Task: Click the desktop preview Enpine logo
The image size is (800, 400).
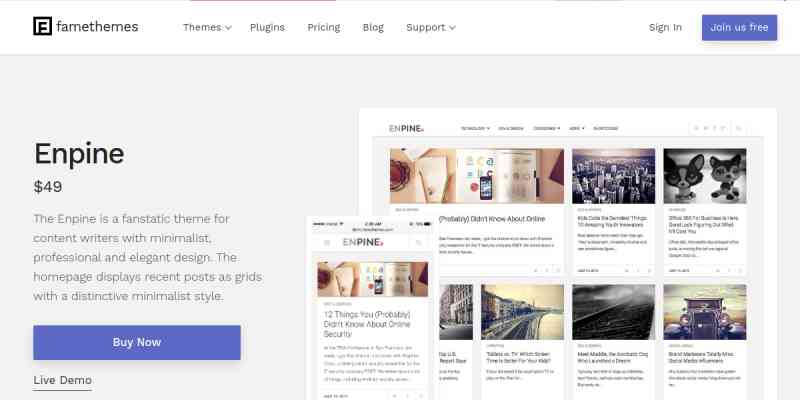Action: point(407,129)
